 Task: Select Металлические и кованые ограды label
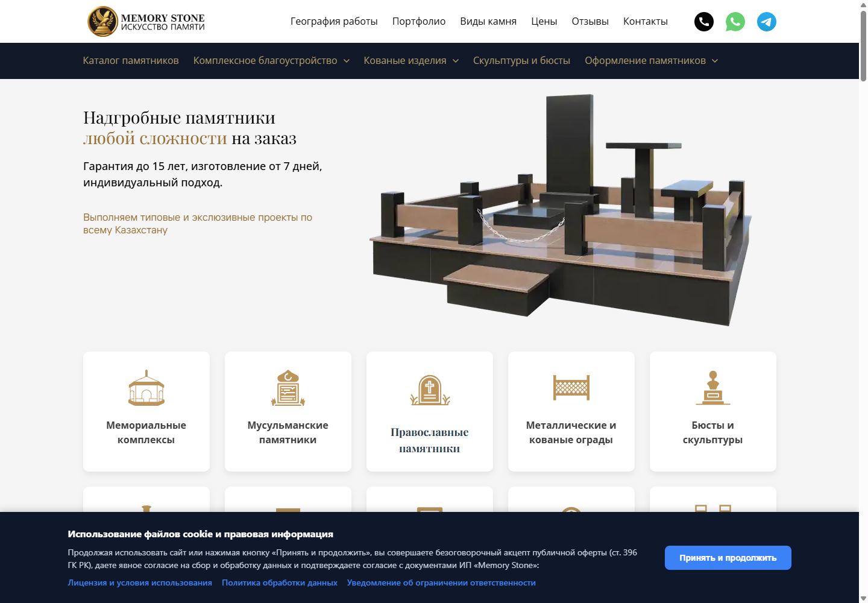pos(571,432)
